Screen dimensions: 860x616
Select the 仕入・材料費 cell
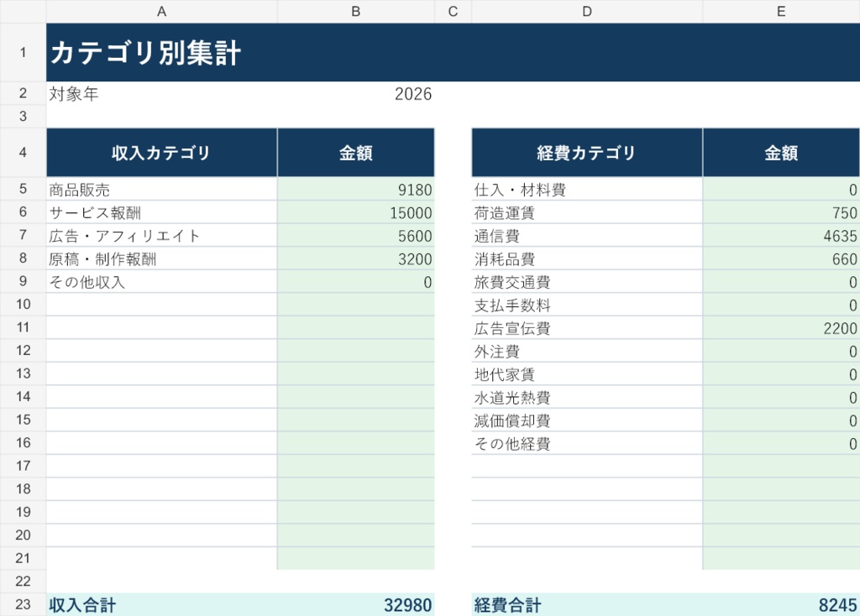tap(587, 189)
